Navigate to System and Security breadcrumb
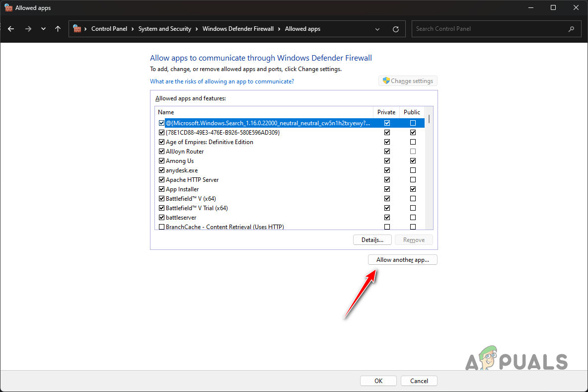Screen dimensions: 588x392 coord(164,29)
